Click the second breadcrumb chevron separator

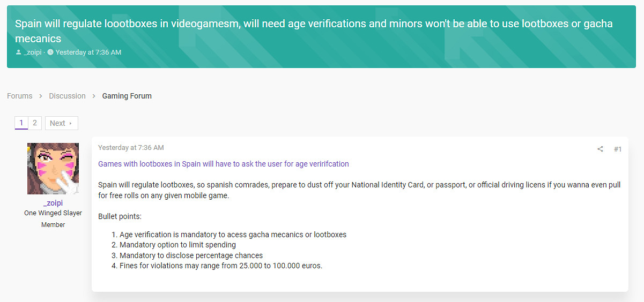[94, 96]
